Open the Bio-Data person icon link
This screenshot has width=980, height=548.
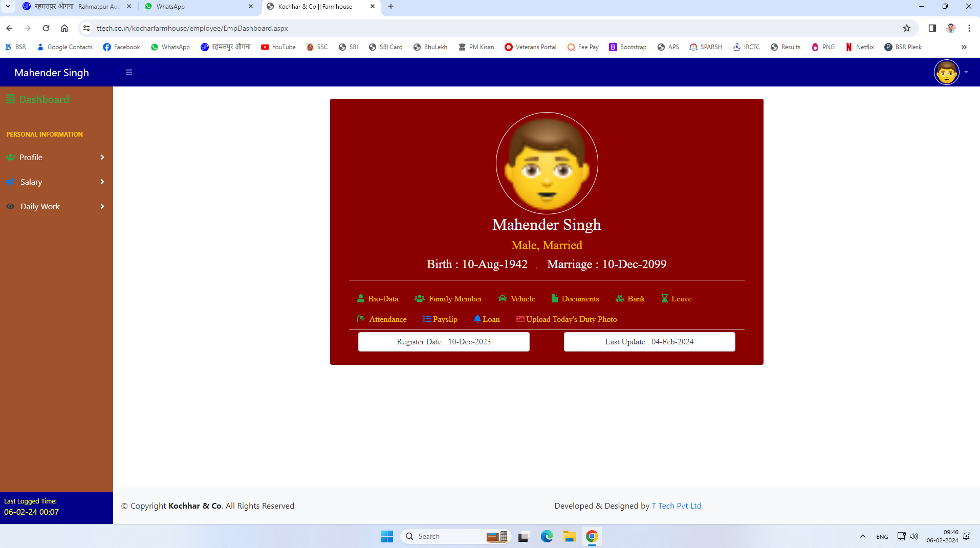click(361, 298)
